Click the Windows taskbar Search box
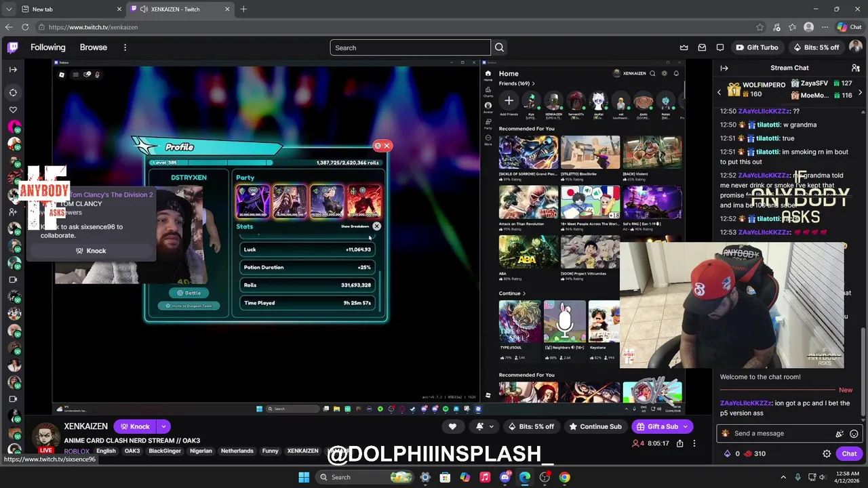This screenshot has height=488, width=868. 363,477
